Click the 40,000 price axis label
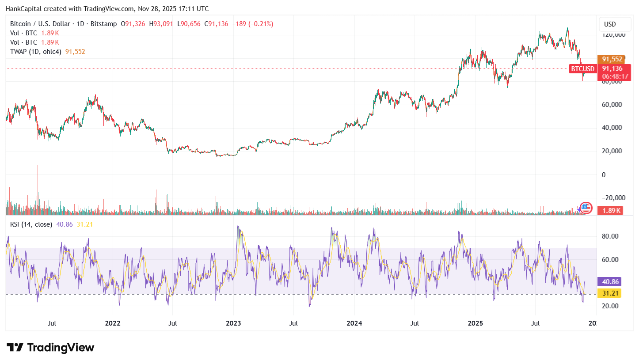The image size is (639, 364). point(612,128)
